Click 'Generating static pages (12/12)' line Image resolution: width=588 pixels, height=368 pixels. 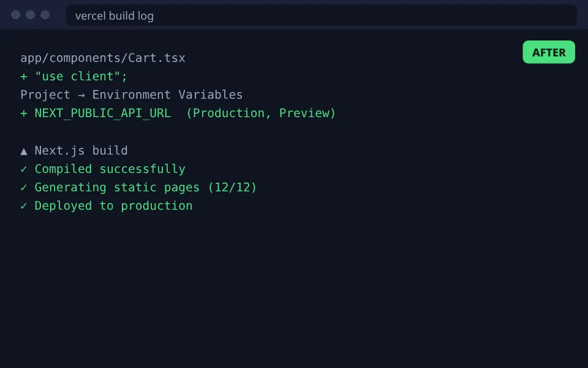[x=138, y=188]
